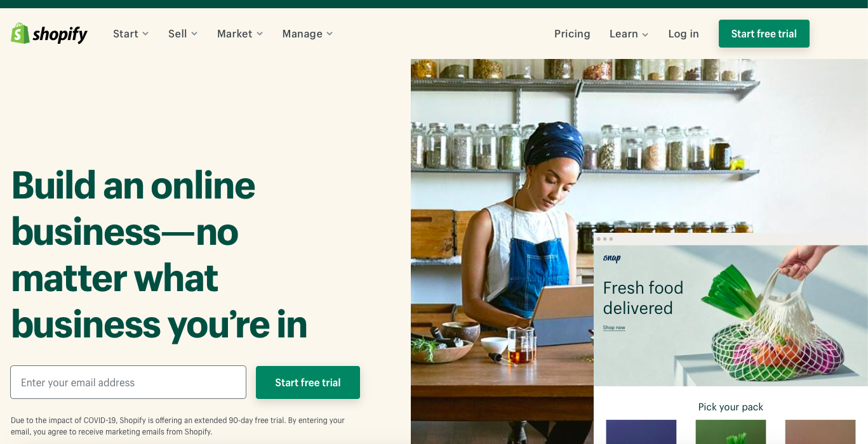Go to the Pricing page
This screenshot has width=868, height=444.
572,34
